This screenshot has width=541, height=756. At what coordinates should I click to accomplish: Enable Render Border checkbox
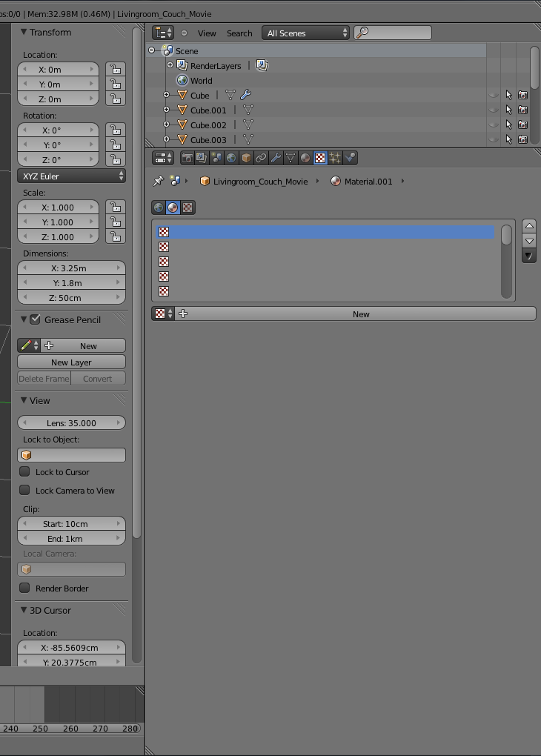coord(24,588)
